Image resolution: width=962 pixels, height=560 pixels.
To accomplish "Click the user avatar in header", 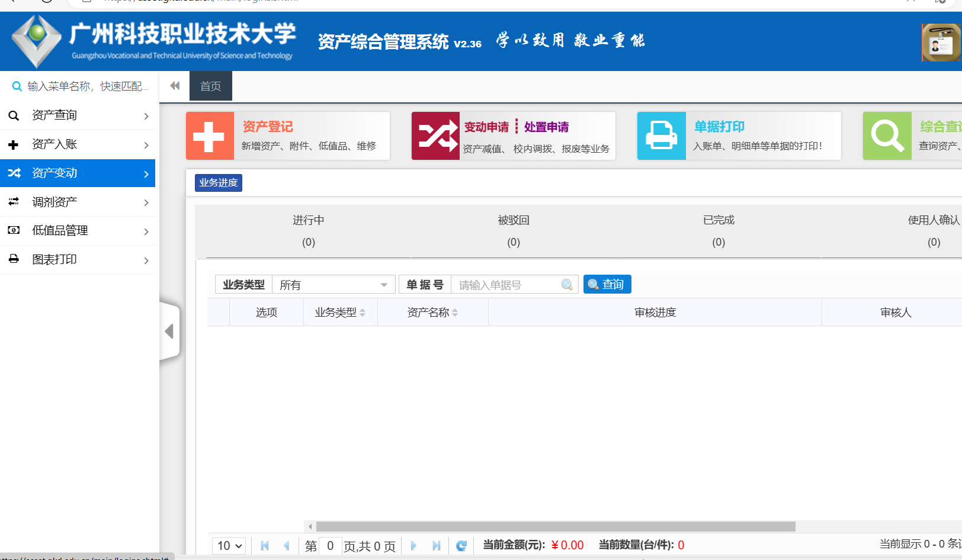I will coord(941,43).
